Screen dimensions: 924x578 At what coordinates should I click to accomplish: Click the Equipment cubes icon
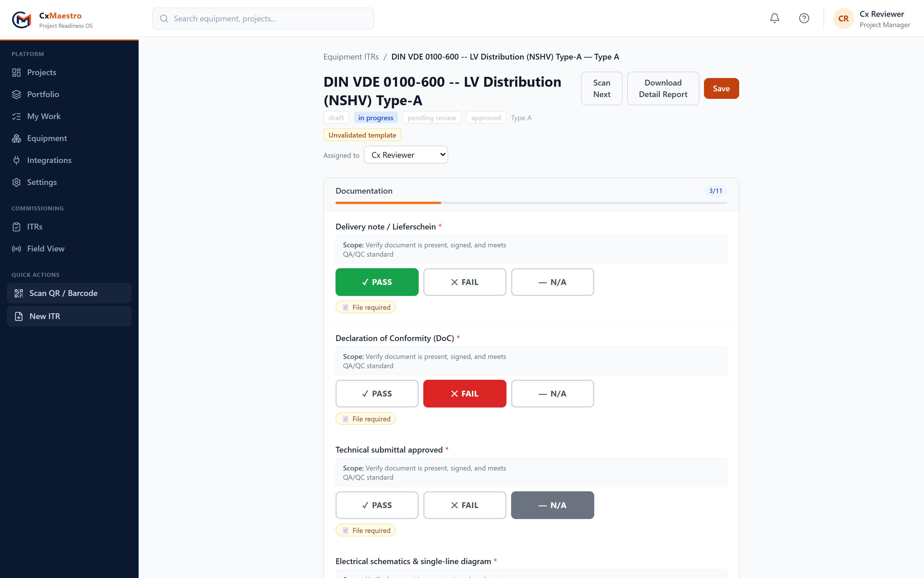[x=16, y=138]
